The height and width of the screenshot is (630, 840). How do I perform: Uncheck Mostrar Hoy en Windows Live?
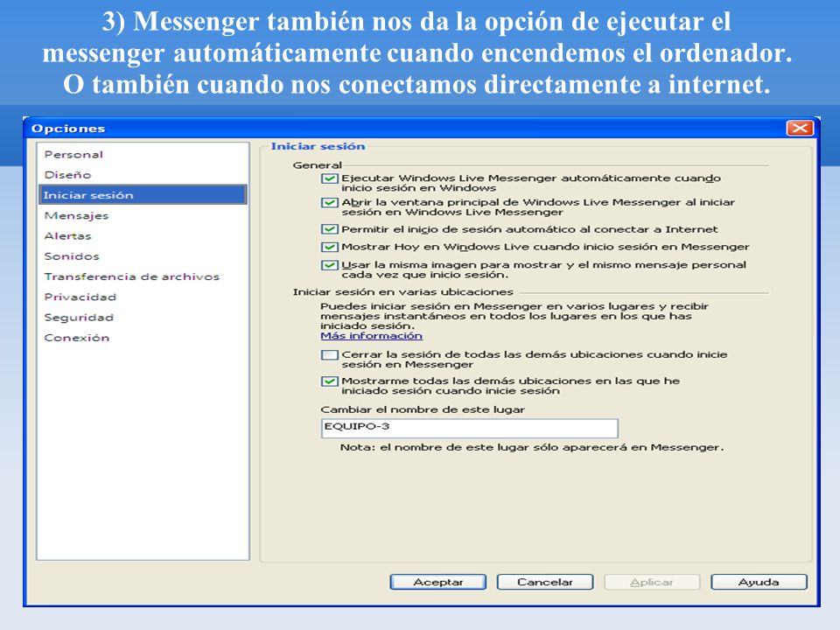point(329,247)
